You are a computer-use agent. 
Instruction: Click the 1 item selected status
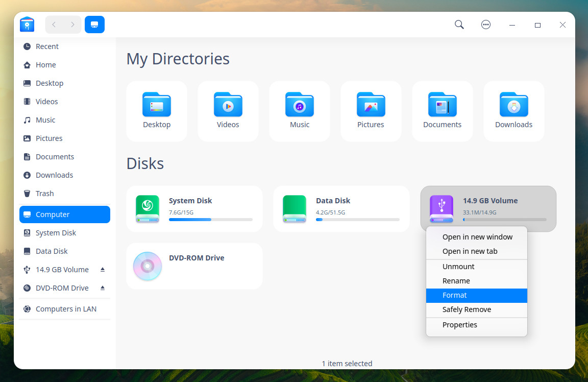point(347,364)
